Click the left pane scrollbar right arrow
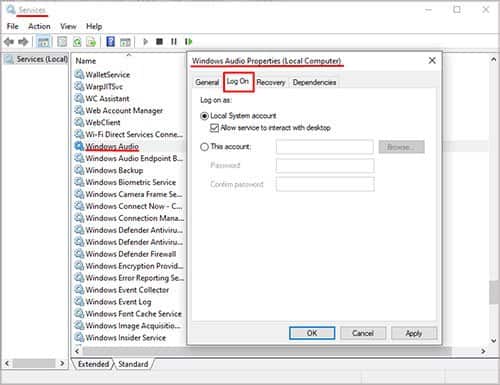This screenshot has width=500, height=385. tap(62, 363)
